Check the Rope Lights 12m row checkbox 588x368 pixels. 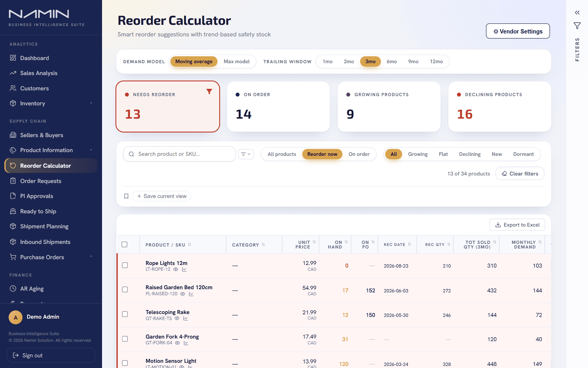(x=125, y=265)
